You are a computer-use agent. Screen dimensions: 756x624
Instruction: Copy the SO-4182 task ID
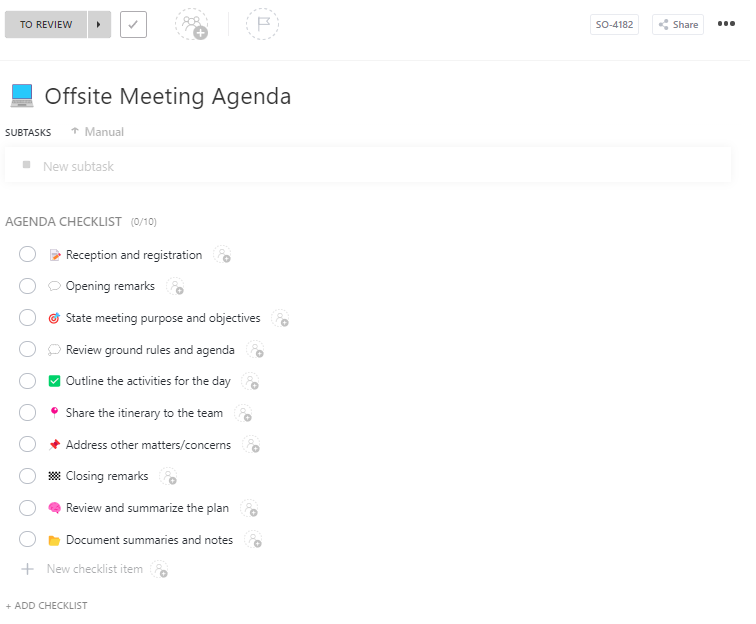click(x=614, y=25)
